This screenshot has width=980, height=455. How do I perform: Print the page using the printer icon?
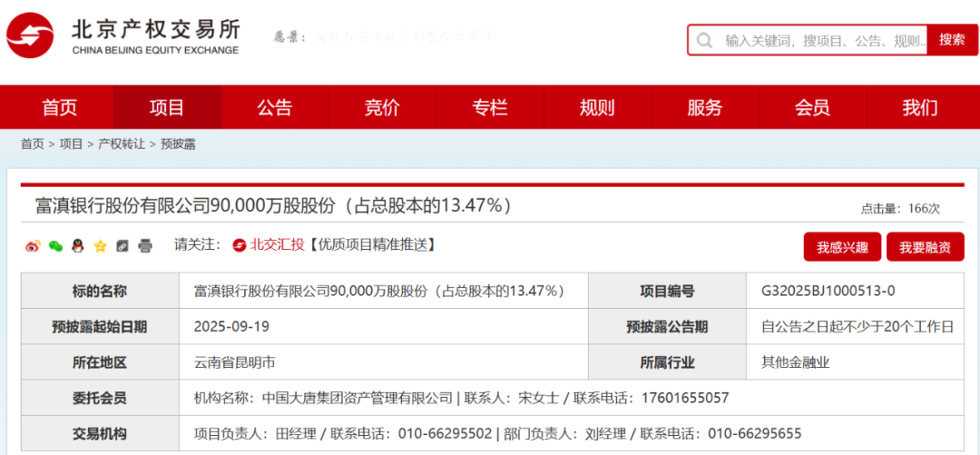tap(145, 246)
